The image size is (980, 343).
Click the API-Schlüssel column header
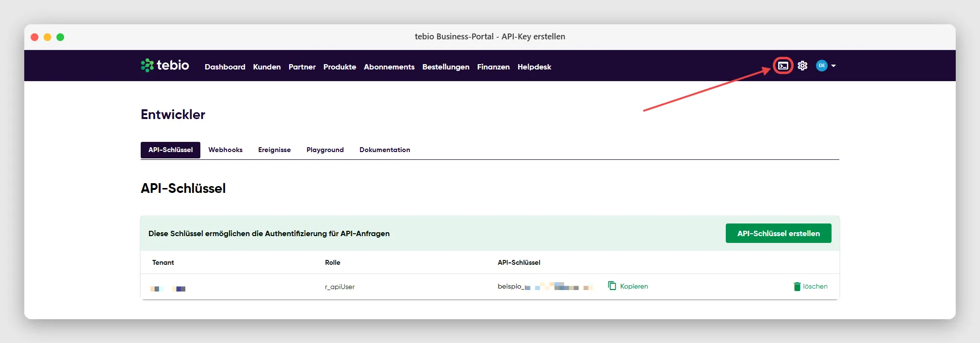[519, 262]
